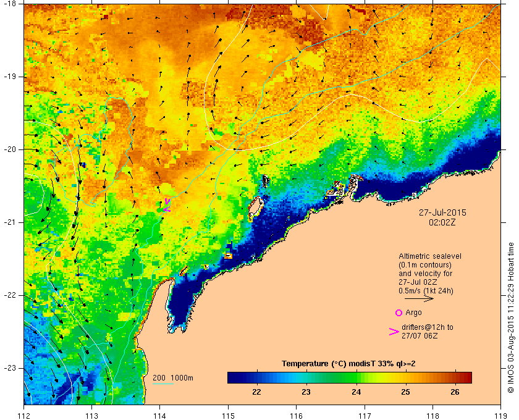Click the magenta drifter marker on the map
519x420 pixels.
point(167,205)
